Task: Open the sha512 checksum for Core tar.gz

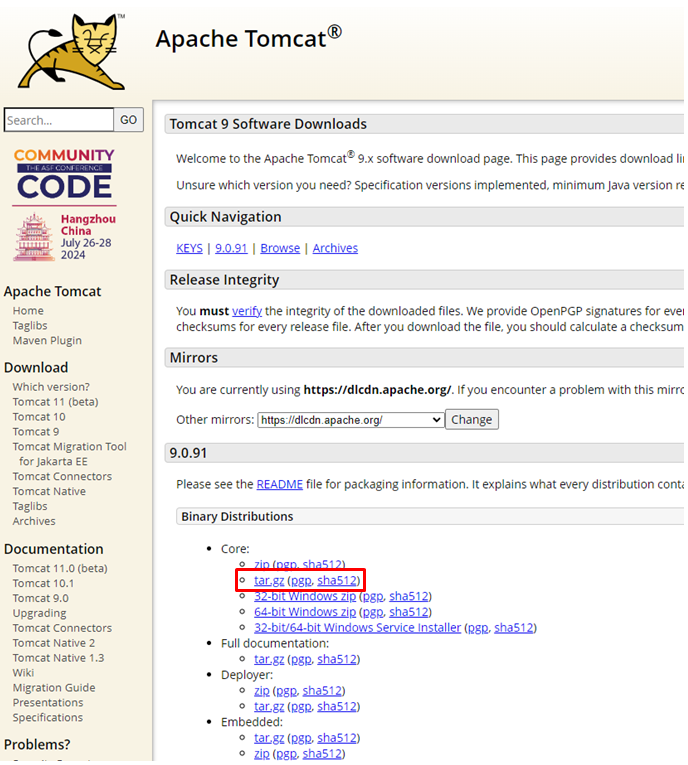Action: pos(337,581)
